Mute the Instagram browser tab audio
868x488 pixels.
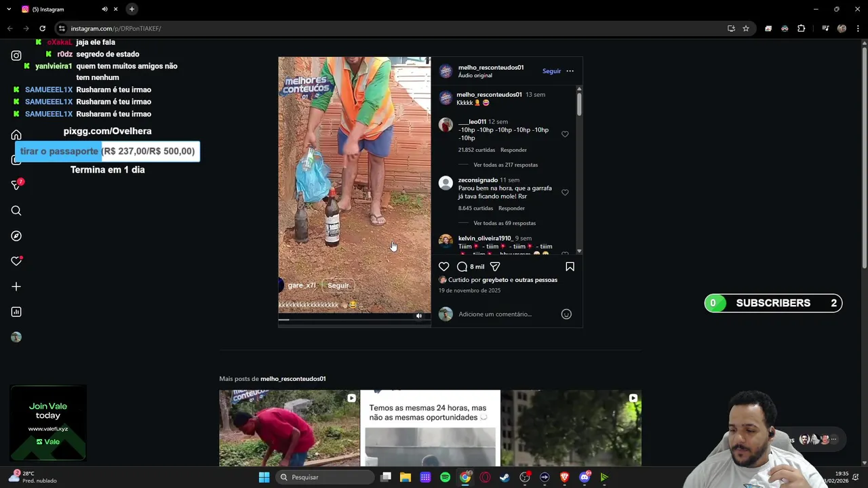coord(104,9)
